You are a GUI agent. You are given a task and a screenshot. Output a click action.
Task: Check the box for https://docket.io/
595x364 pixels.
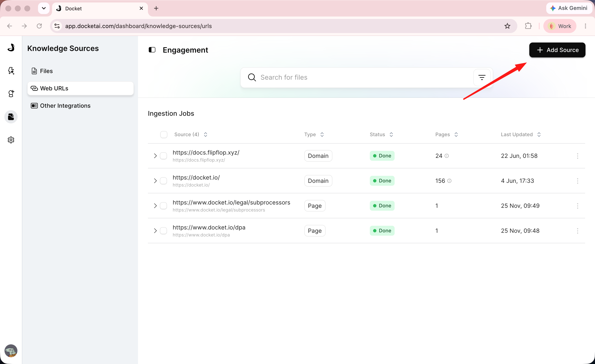tap(163, 181)
